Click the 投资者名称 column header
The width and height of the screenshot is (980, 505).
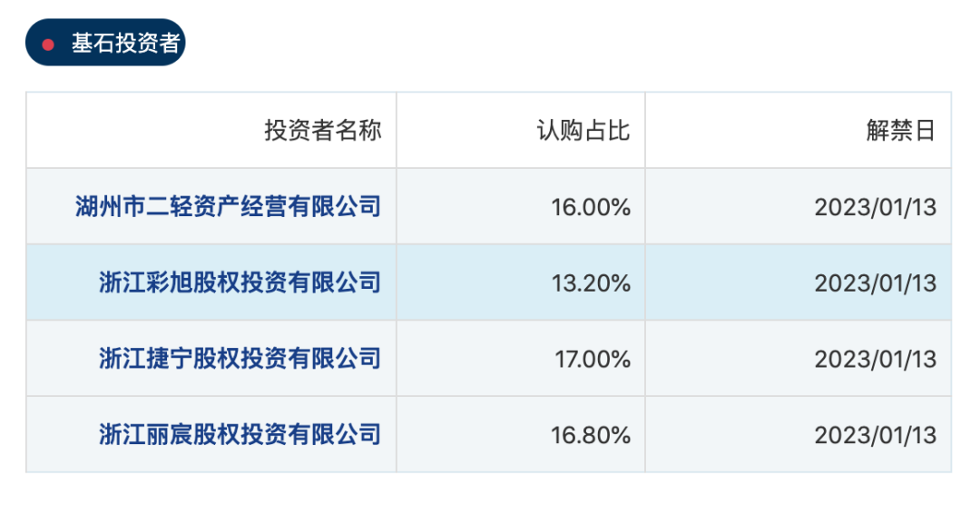point(322,131)
